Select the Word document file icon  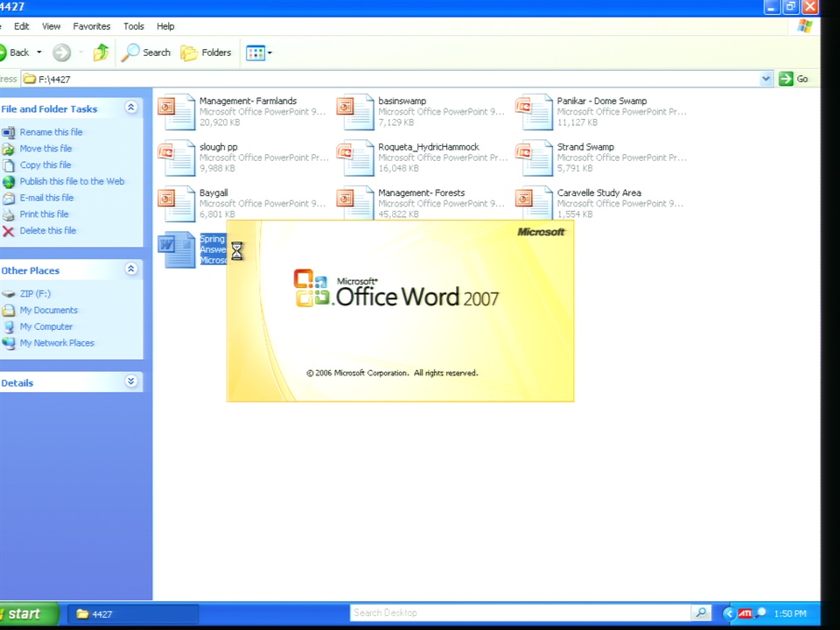176,249
